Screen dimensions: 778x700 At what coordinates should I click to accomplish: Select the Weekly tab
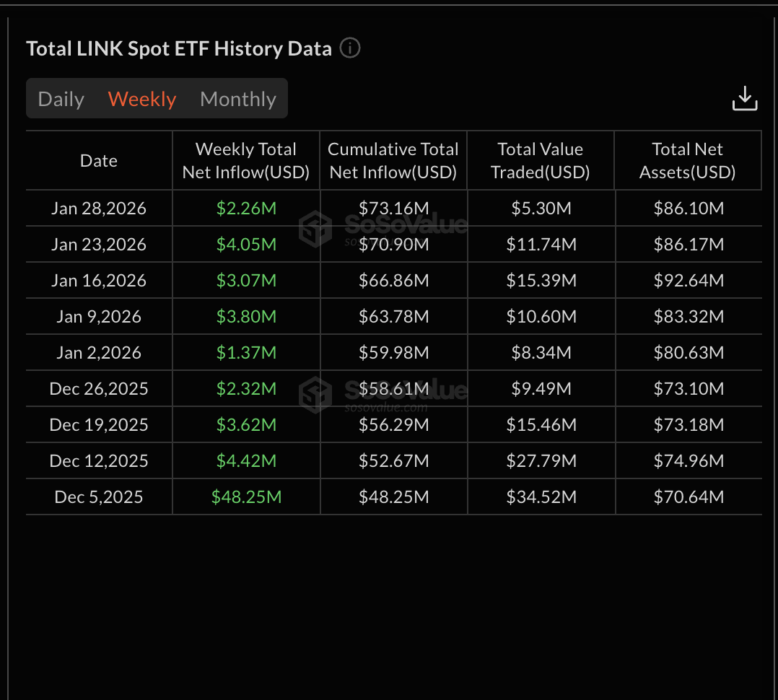[x=141, y=99]
